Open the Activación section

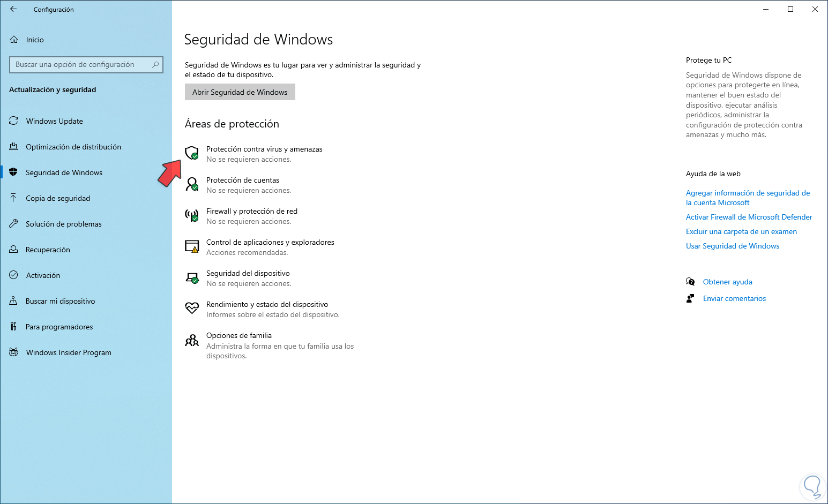click(43, 275)
